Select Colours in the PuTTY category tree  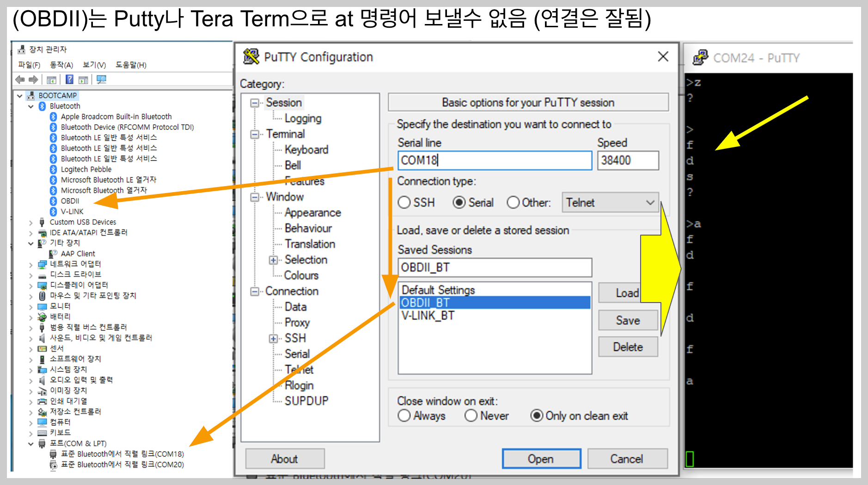[301, 275]
